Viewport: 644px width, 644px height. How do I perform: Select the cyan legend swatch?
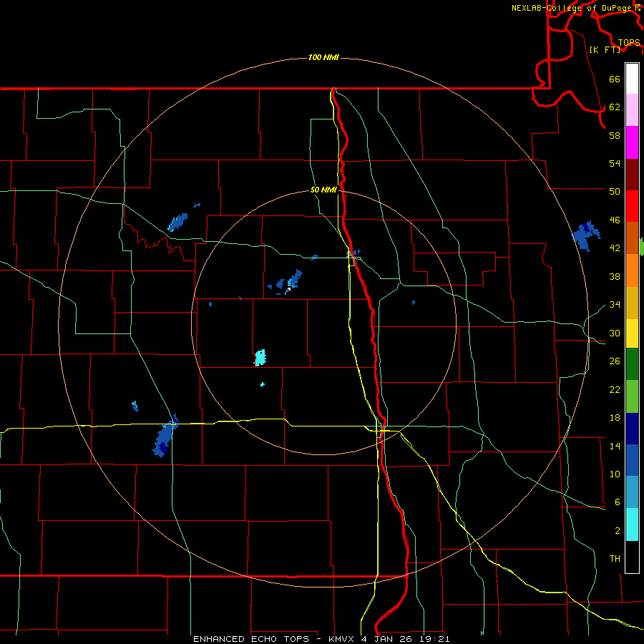632,525
